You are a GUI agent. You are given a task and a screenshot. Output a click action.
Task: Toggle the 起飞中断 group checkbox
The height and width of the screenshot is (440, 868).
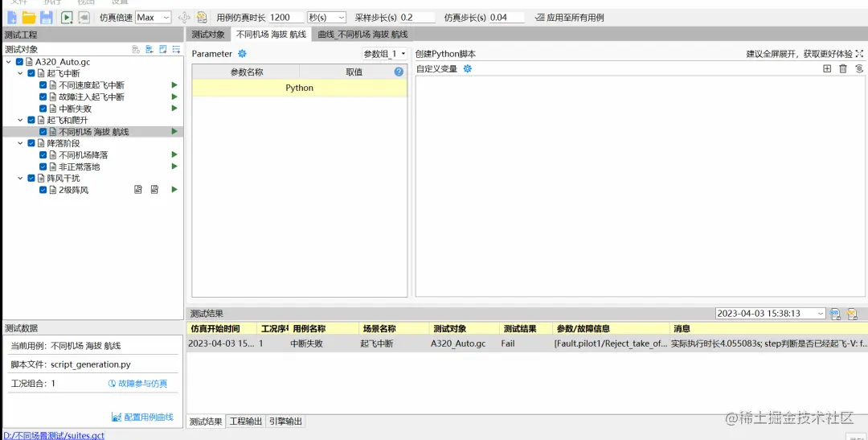click(31, 74)
